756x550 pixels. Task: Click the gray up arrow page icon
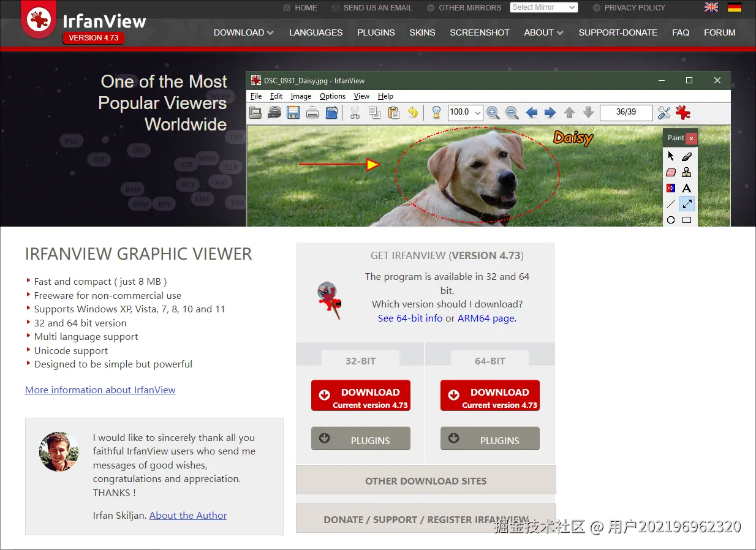point(570,113)
